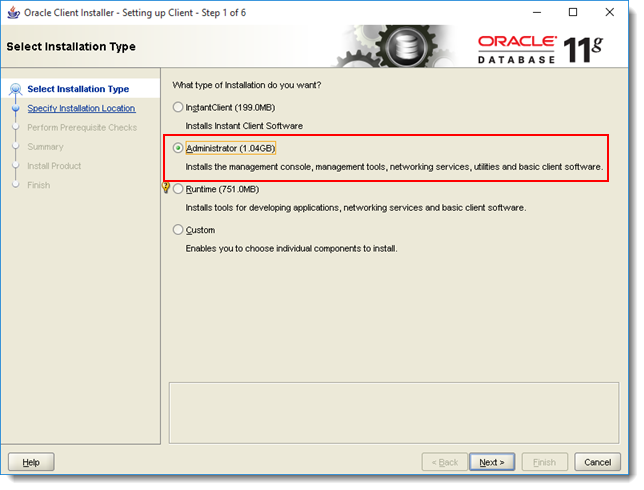Image resolution: width=644 pixels, height=490 pixels.
Task: Click the Java installer icon in title bar
Action: (x=13, y=13)
